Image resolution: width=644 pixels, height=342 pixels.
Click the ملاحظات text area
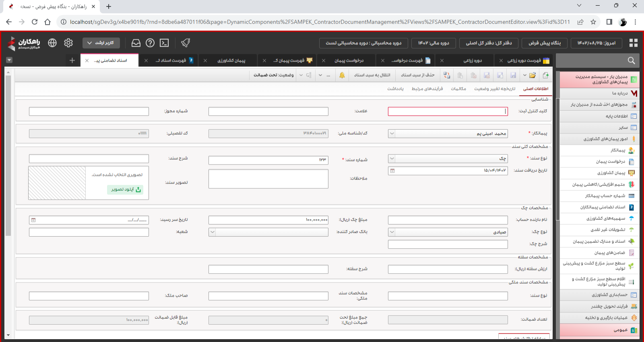point(268,179)
